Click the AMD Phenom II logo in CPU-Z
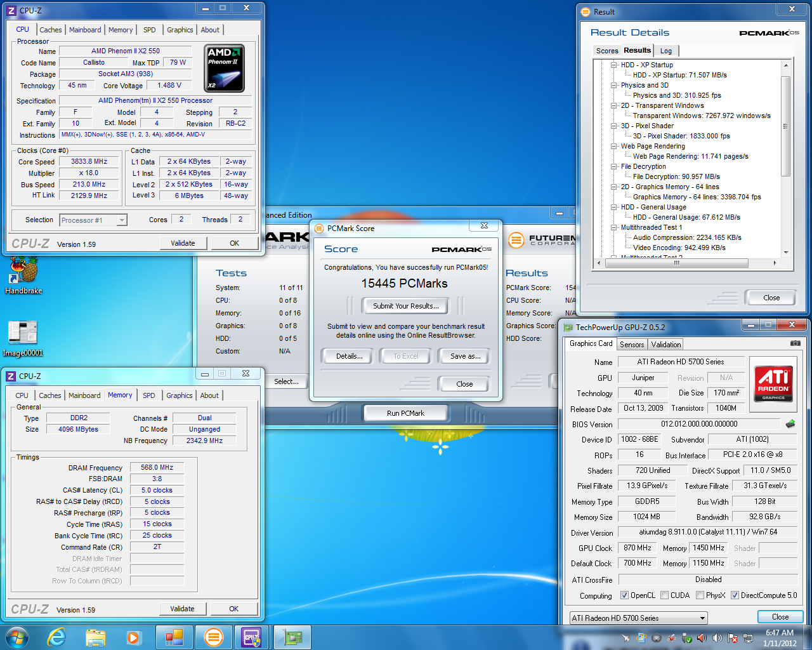Viewport: 812px width, 650px height. pos(224,69)
